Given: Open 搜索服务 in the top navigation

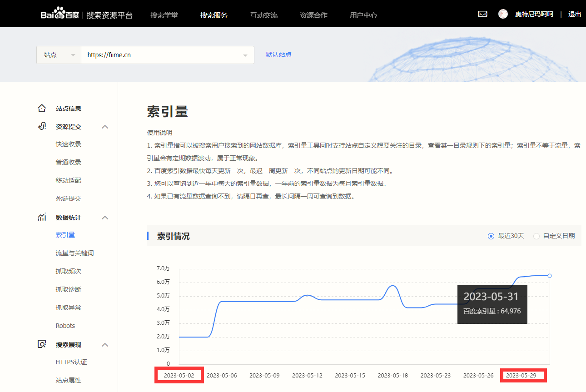Looking at the screenshot, I should point(214,15).
